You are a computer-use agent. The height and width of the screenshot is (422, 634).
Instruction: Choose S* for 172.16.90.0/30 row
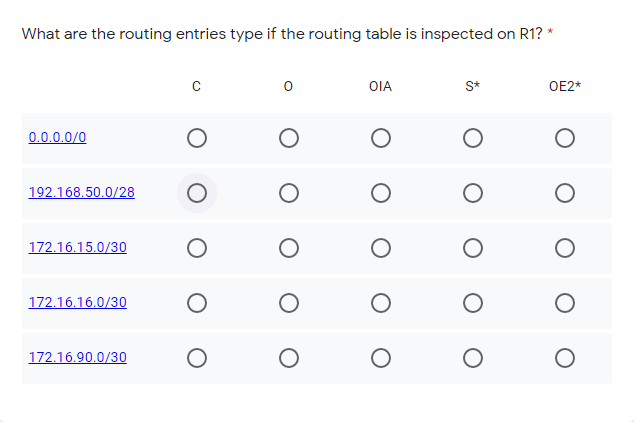point(473,357)
